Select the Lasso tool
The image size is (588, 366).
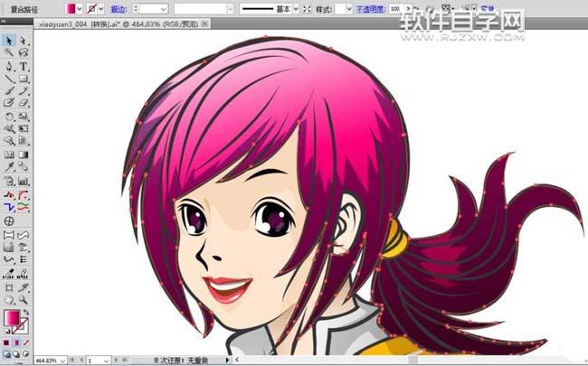tap(24, 53)
